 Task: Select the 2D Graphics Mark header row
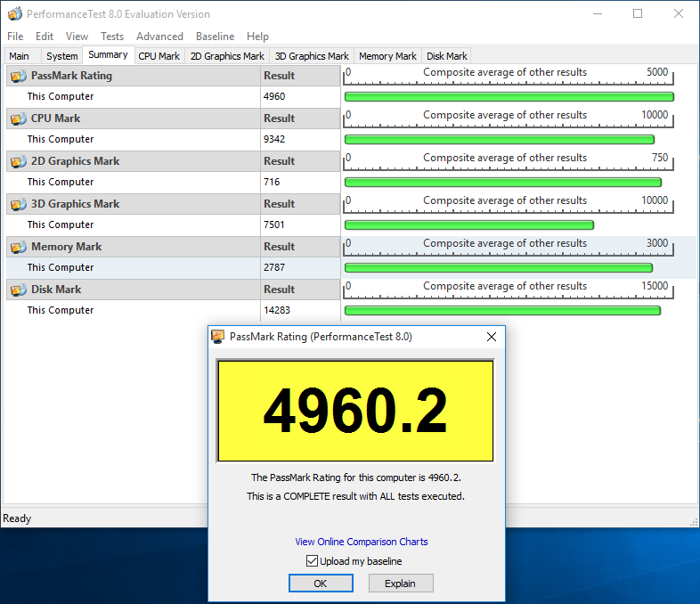click(x=173, y=161)
